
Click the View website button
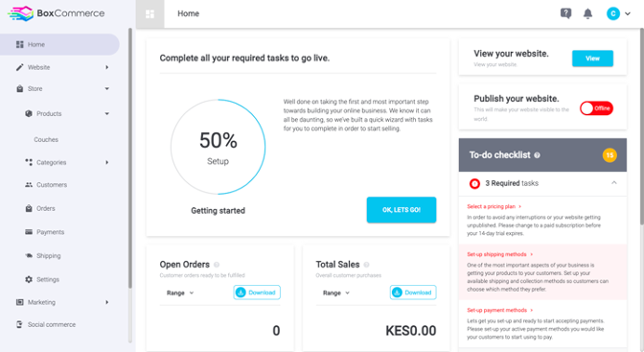592,59
